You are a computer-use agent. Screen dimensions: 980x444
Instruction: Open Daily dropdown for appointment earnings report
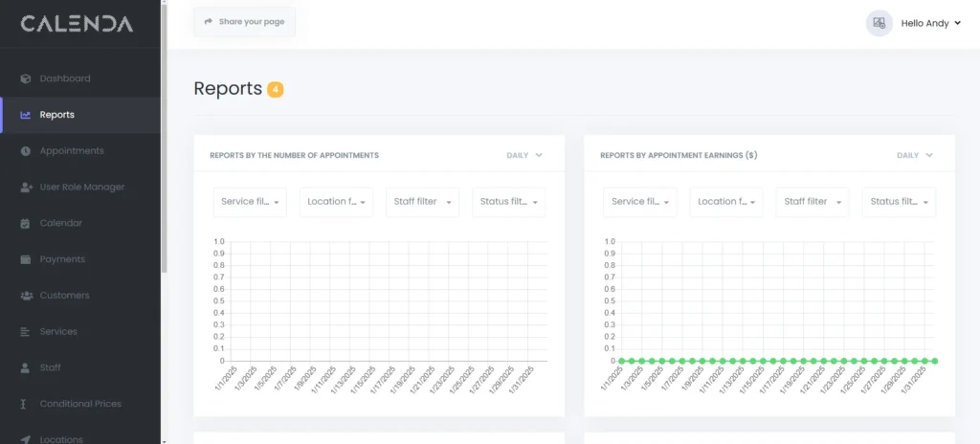pos(915,155)
